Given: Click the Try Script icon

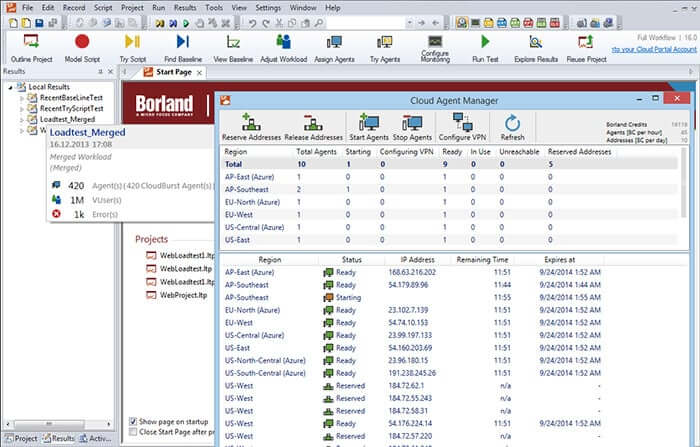Looking at the screenshot, I should tap(133, 42).
